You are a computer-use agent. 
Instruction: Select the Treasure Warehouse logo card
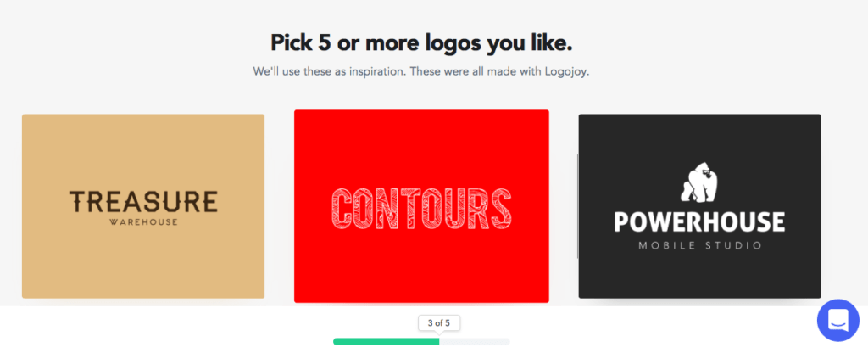pos(143,206)
